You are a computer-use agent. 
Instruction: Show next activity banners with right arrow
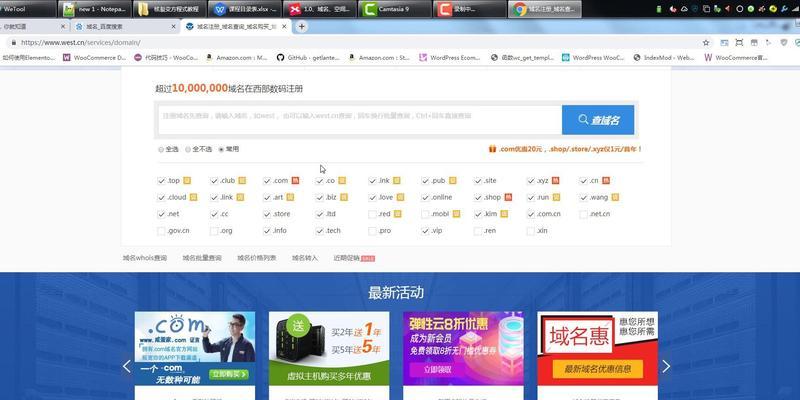(666, 366)
